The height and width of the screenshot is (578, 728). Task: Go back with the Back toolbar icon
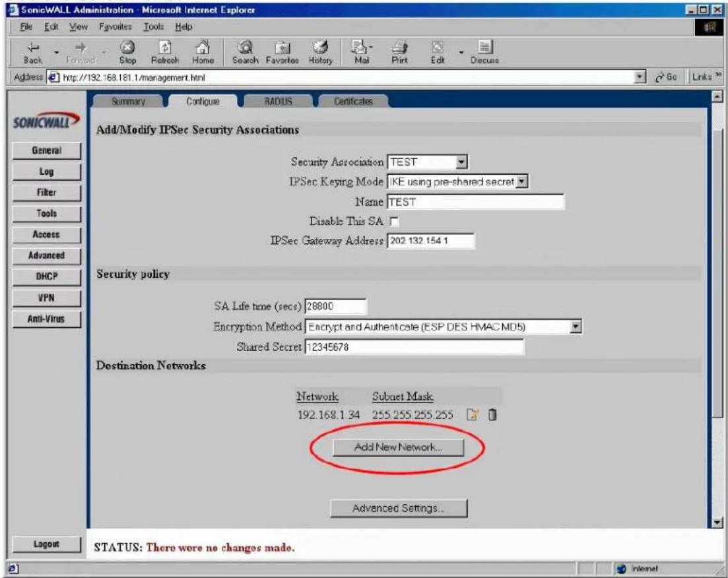[x=33, y=53]
